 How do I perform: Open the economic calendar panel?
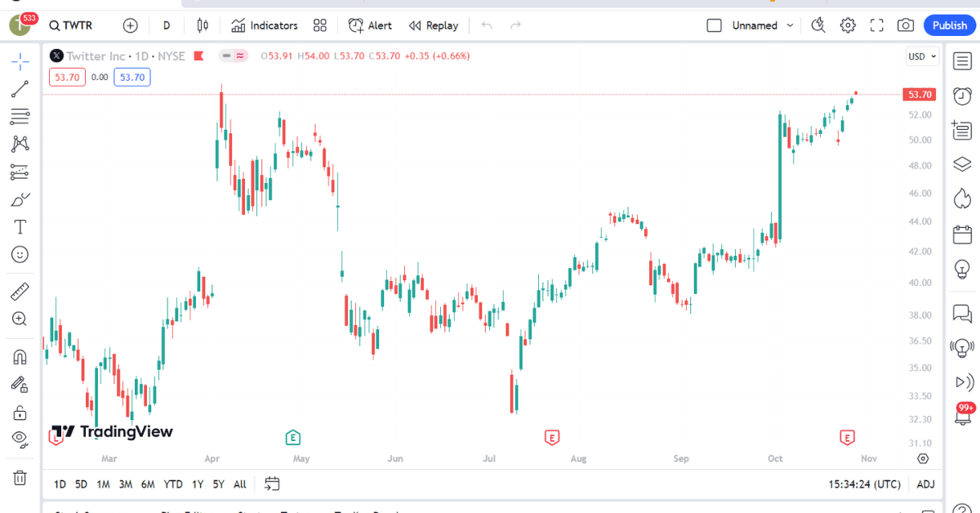coord(961,234)
